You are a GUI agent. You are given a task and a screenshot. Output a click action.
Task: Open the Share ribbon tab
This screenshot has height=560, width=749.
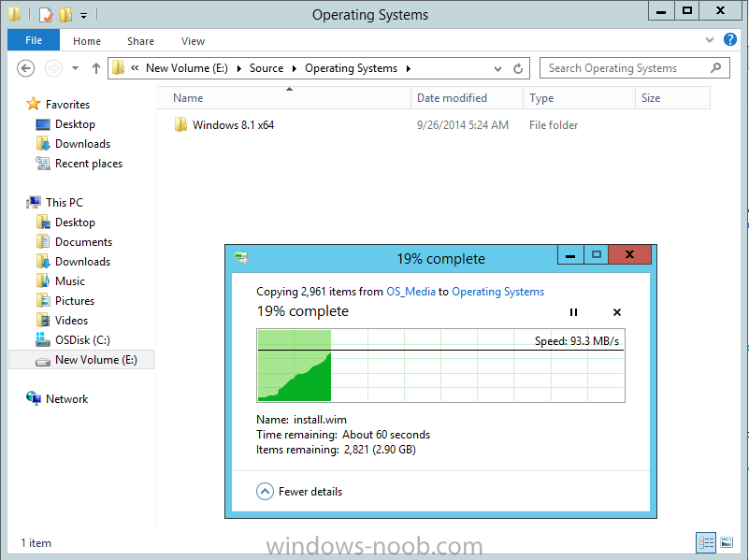point(140,41)
